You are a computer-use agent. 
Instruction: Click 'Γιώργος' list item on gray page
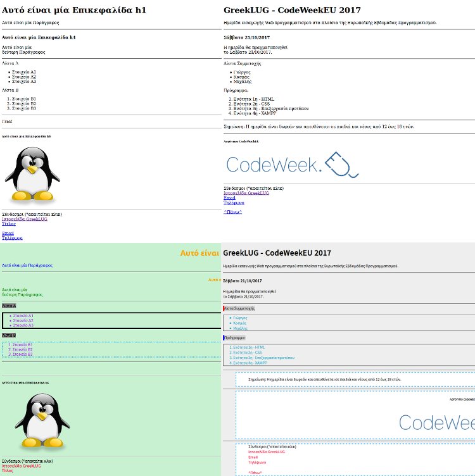pos(240,318)
